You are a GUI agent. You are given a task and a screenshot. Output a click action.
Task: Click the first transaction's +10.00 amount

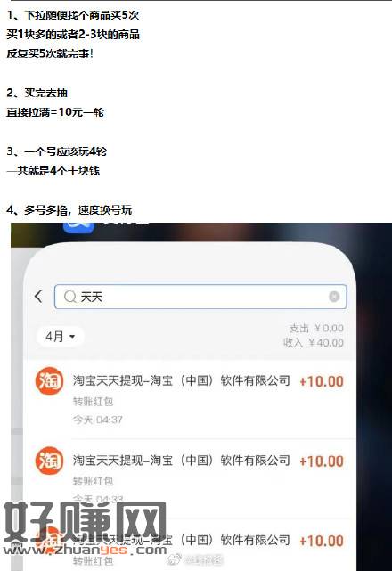(322, 381)
